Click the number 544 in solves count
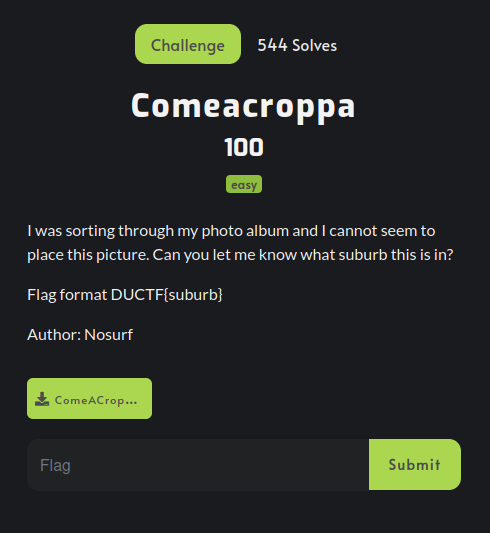This screenshot has width=490, height=533. tap(273, 45)
